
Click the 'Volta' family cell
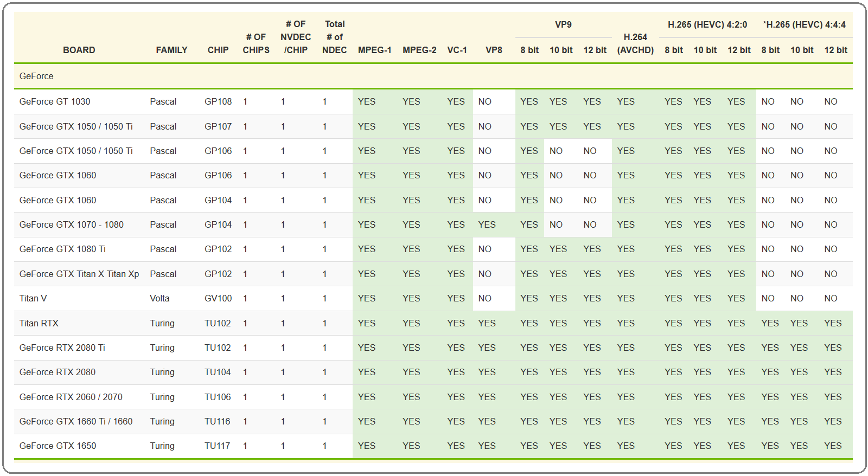pos(159,298)
